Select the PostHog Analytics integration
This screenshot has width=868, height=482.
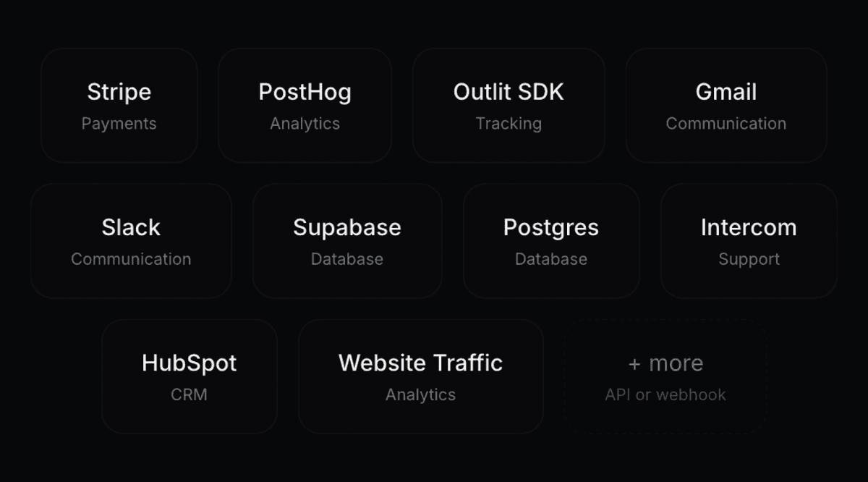tap(305, 105)
